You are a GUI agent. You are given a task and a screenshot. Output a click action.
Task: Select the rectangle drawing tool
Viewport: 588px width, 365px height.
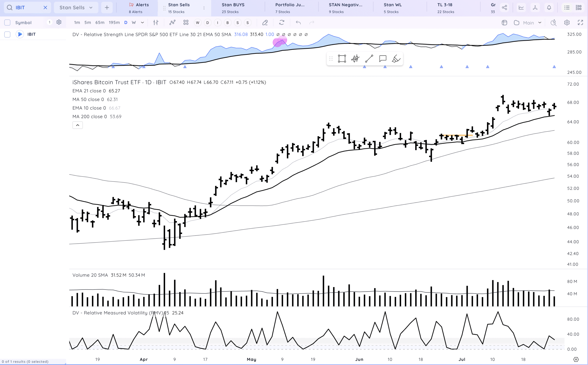(342, 59)
